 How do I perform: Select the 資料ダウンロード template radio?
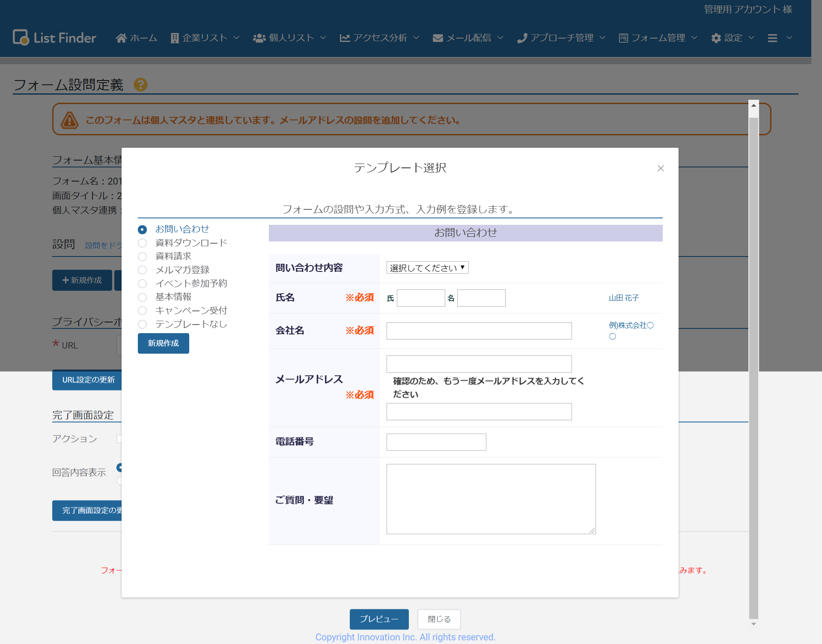coord(143,243)
